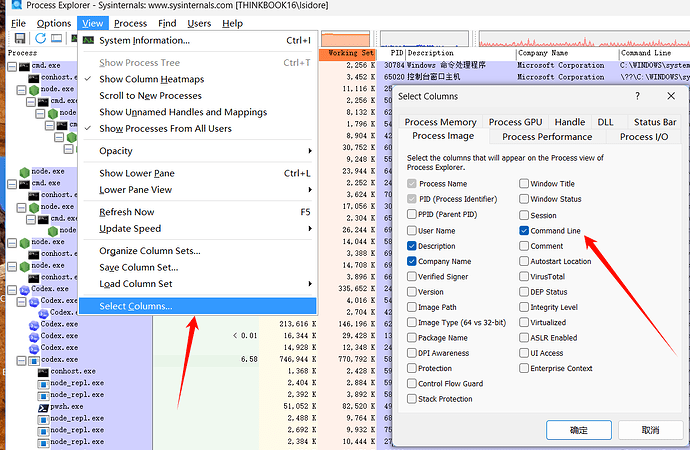This screenshot has height=450, width=690.
Task: Click the pwsh.exe PowerShell icon
Action: (x=43, y=407)
